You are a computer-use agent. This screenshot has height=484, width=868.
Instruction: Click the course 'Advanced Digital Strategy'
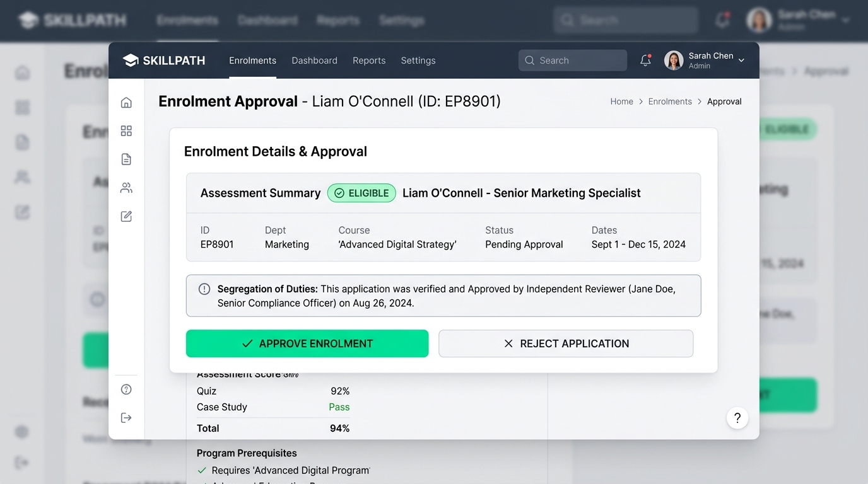pos(397,245)
